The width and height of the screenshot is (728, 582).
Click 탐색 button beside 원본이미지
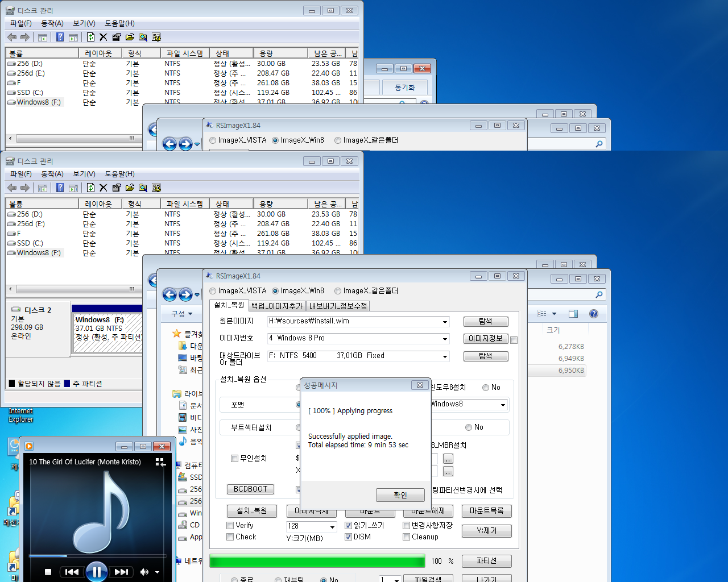tap(486, 322)
